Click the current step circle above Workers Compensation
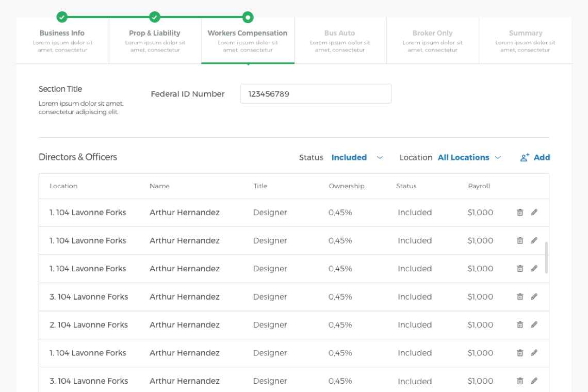 point(248,17)
